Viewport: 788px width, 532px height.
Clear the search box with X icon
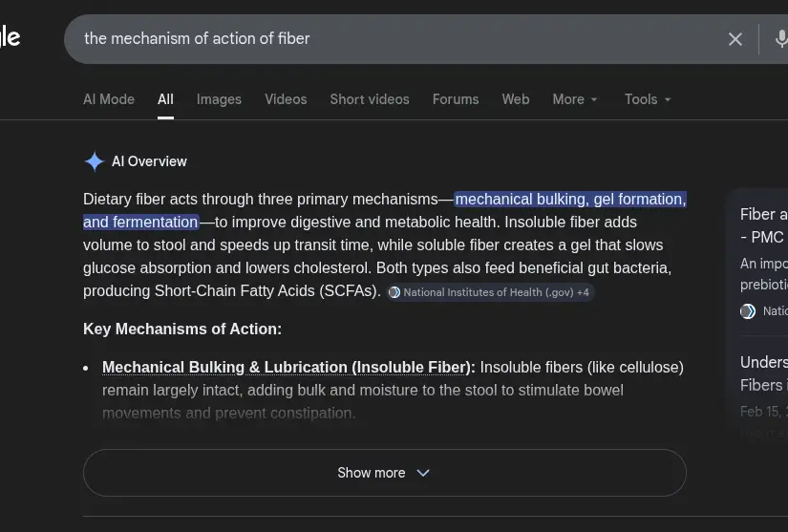click(x=735, y=39)
